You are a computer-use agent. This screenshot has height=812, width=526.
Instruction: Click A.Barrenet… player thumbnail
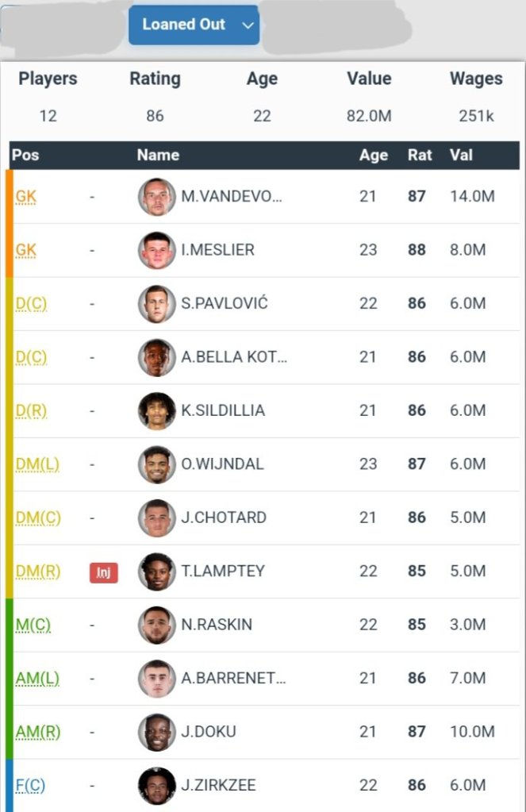click(156, 679)
